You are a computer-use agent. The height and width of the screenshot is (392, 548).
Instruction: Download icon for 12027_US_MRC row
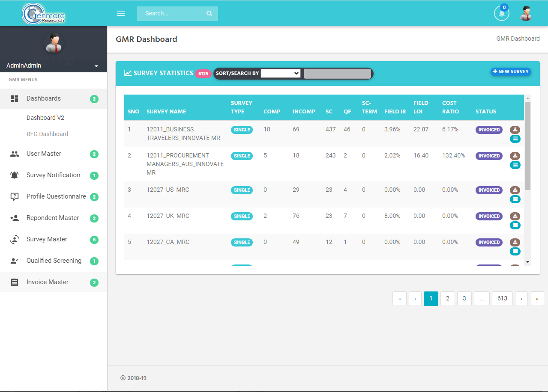(515, 190)
